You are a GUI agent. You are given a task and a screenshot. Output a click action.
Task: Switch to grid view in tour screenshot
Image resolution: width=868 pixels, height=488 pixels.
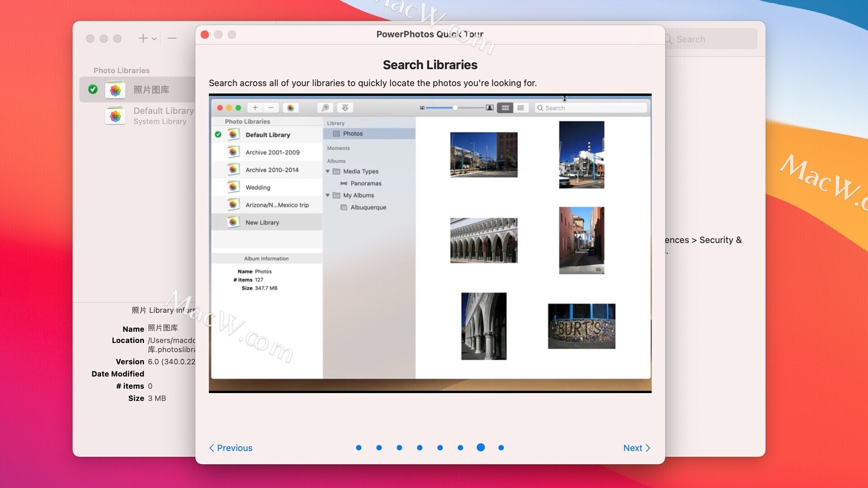coord(505,108)
